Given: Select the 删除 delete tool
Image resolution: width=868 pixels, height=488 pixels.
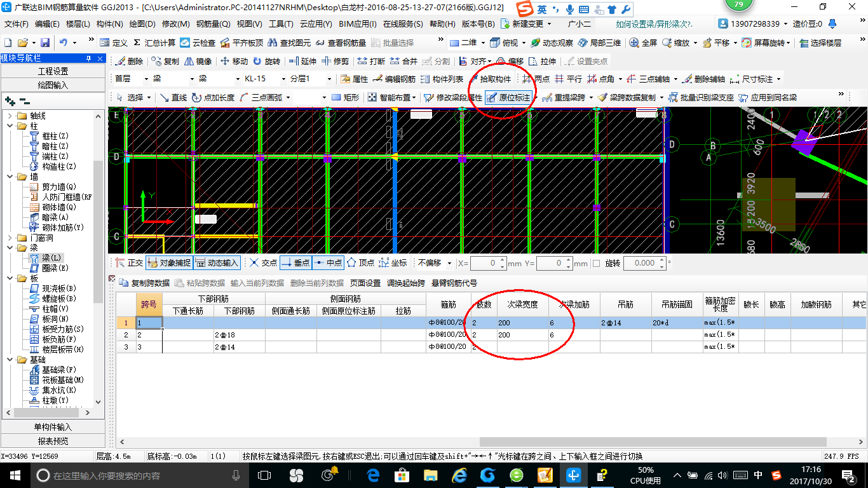Looking at the screenshot, I should point(129,61).
